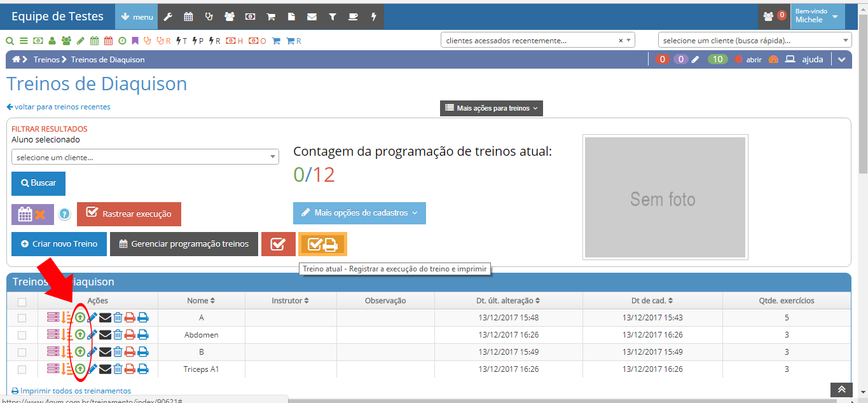Open the 'selecione um cliente...' filter dropdown
This screenshot has width=868, height=403.
(145, 157)
